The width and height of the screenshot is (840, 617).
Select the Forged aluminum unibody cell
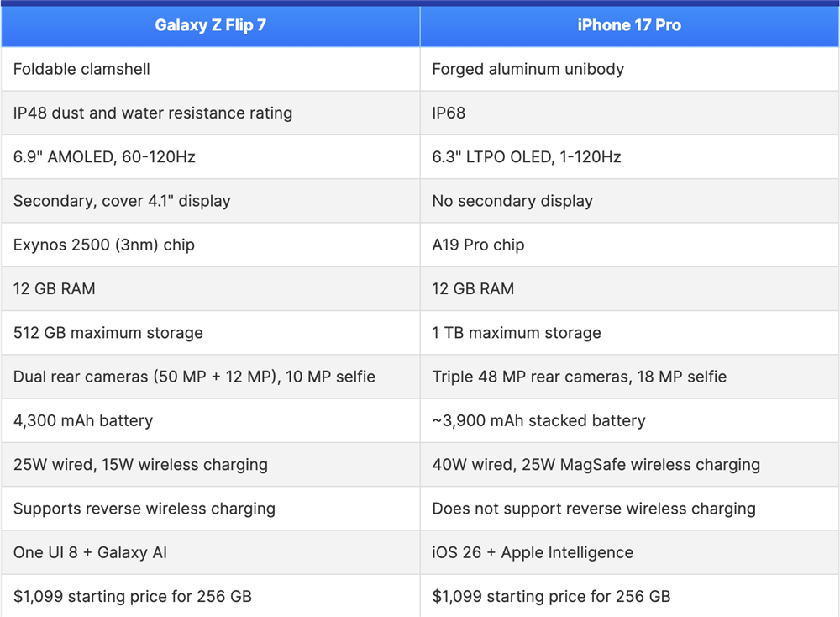click(528, 69)
